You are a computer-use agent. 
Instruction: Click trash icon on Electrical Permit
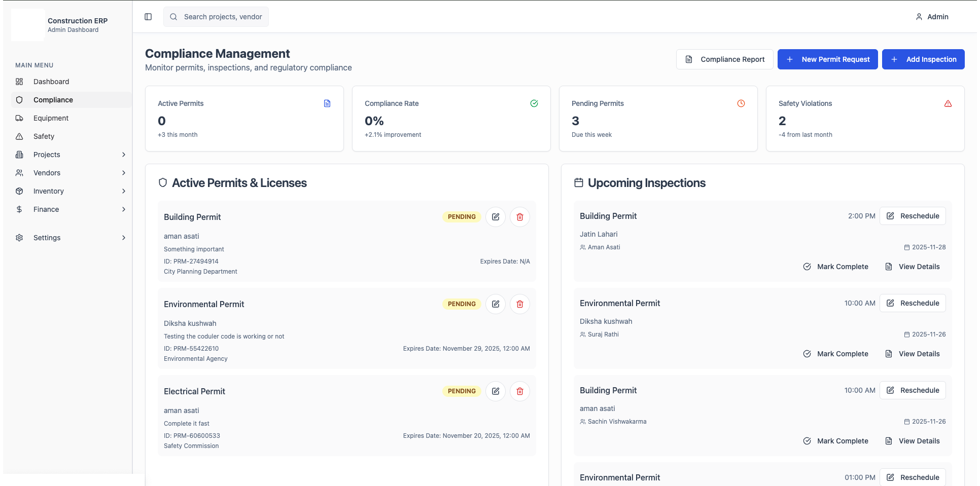(x=519, y=391)
